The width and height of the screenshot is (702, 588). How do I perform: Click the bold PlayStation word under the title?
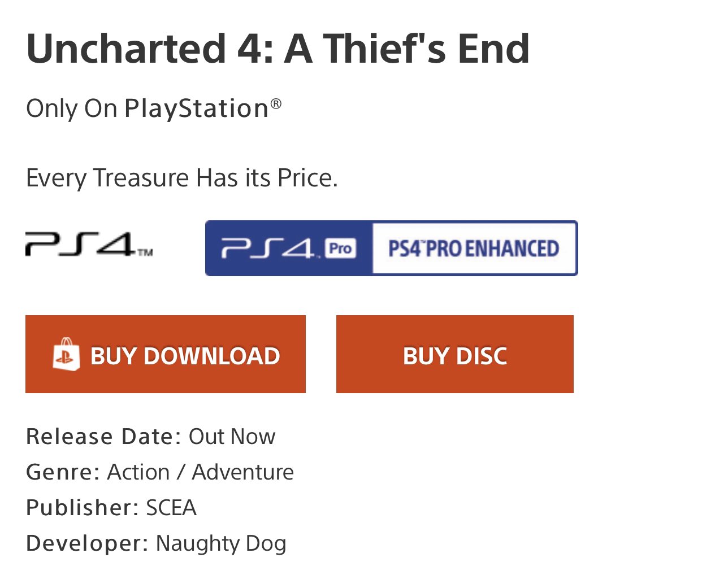click(x=196, y=108)
